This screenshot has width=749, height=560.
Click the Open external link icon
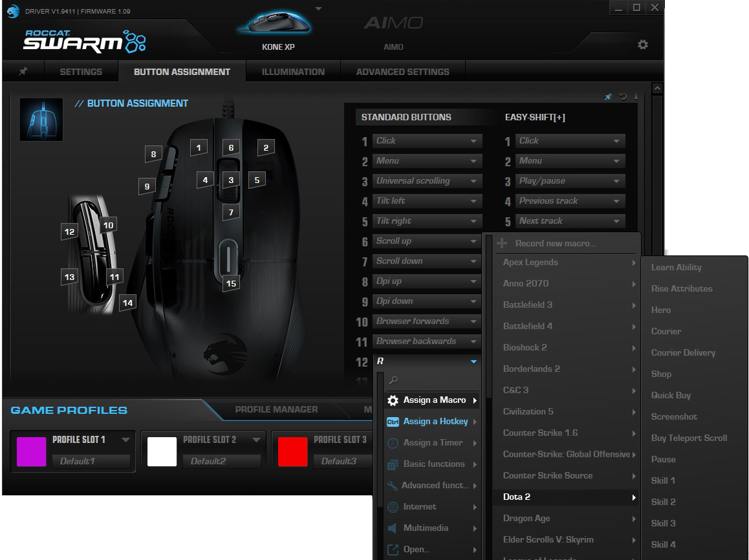click(x=393, y=550)
